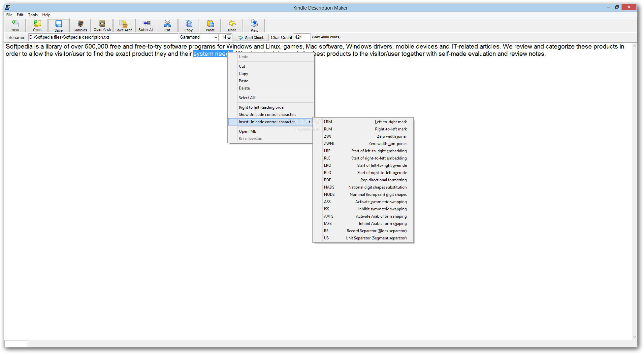The width and height of the screenshot is (644, 354).
Task: Click the Open Arch toolbar icon
Action: (x=102, y=25)
